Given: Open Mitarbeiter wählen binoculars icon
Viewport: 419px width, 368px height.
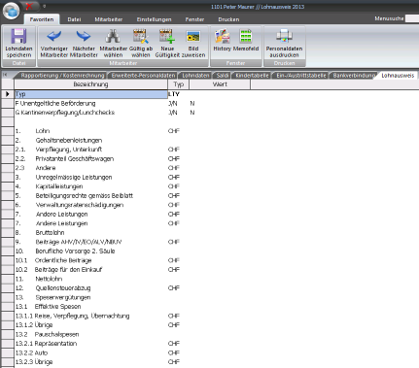Looking at the screenshot, I should pos(113,36).
